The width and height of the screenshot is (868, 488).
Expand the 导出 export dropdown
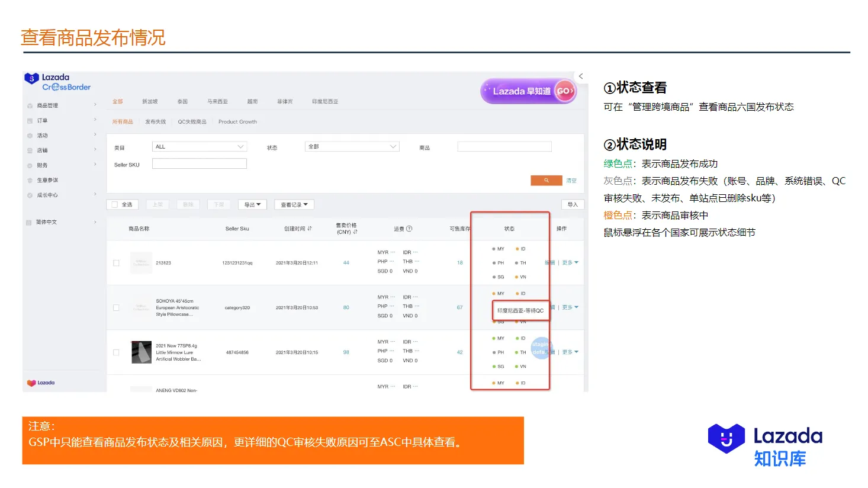252,204
